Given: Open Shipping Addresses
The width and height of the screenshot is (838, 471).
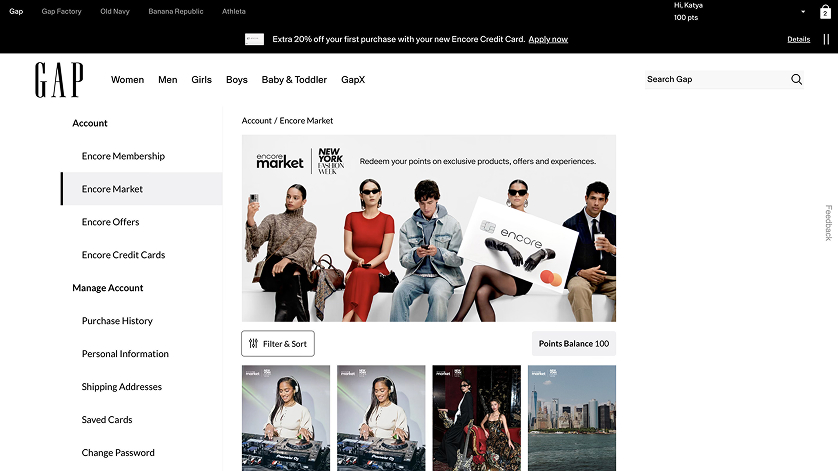Looking at the screenshot, I should point(122,387).
